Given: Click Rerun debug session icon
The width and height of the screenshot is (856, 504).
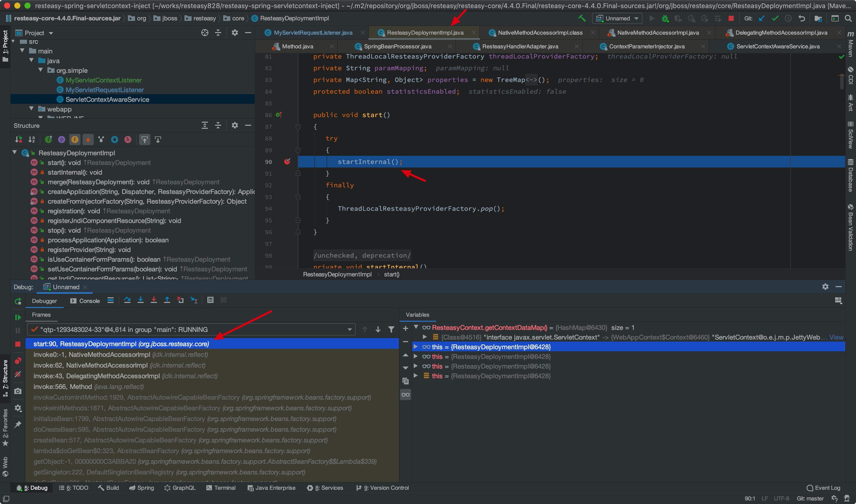Looking at the screenshot, I should pyautogui.click(x=18, y=301).
